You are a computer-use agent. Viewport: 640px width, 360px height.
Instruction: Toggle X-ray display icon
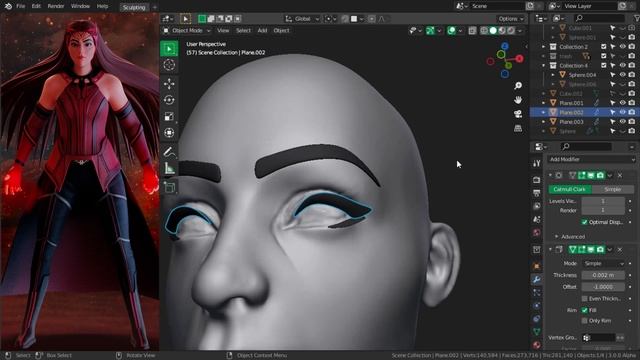pyautogui.click(x=472, y=31)
